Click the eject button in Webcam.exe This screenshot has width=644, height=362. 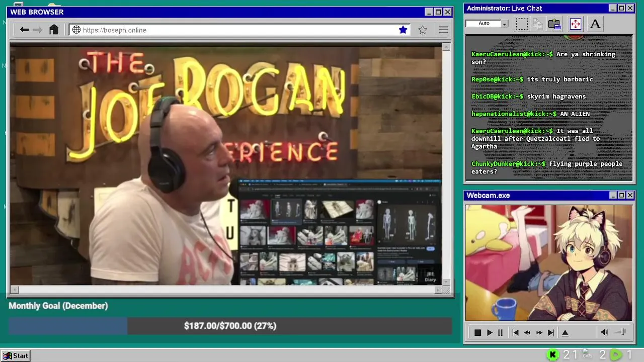[565, 332]
